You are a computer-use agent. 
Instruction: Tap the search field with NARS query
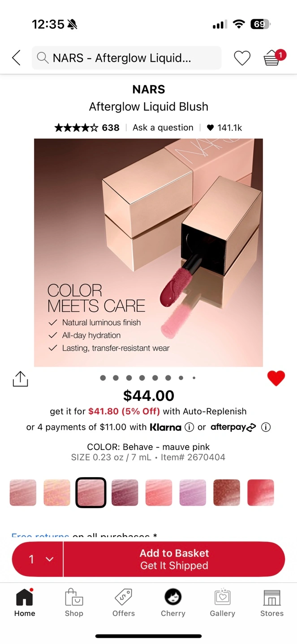click(x=126, y=58)
